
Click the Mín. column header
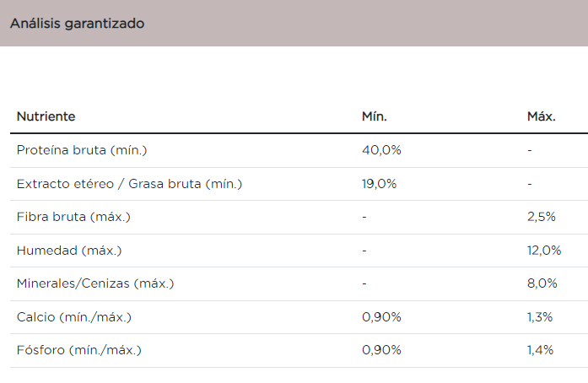coord(375,116)
